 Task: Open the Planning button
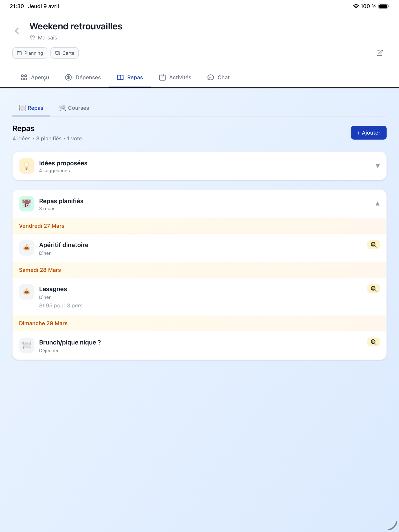click(x=30, y=53)
